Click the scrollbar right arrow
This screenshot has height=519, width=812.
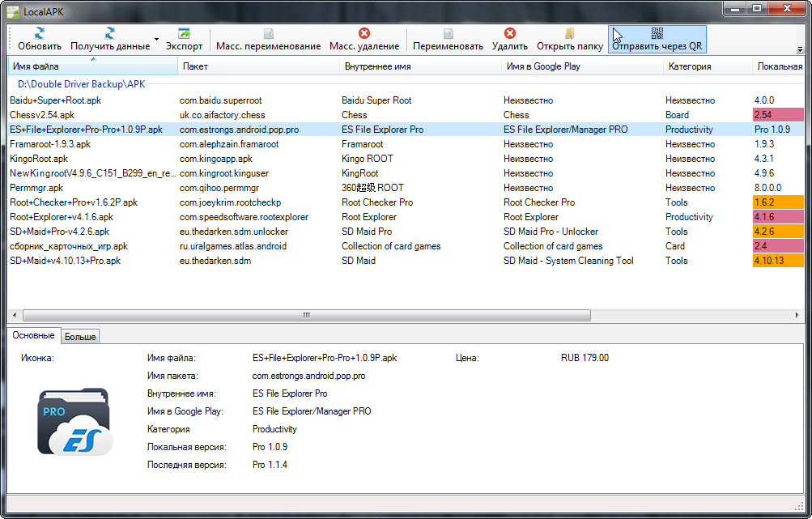pos(797,315)
